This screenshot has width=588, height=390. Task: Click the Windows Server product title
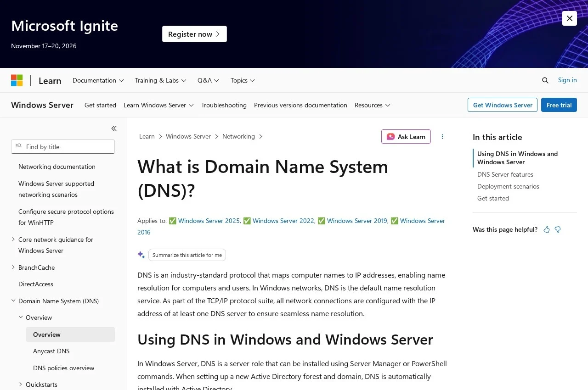coord(42,105)
